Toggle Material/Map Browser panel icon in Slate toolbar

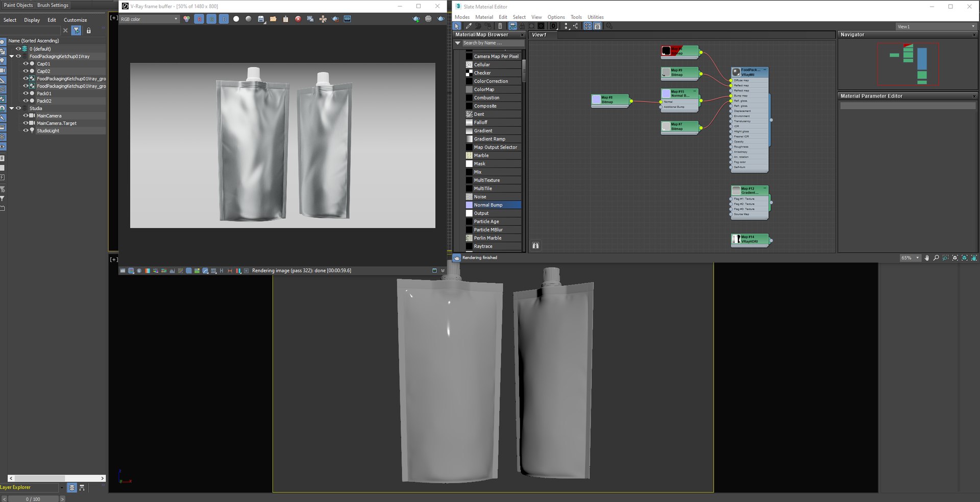click(x=587, y=26)
